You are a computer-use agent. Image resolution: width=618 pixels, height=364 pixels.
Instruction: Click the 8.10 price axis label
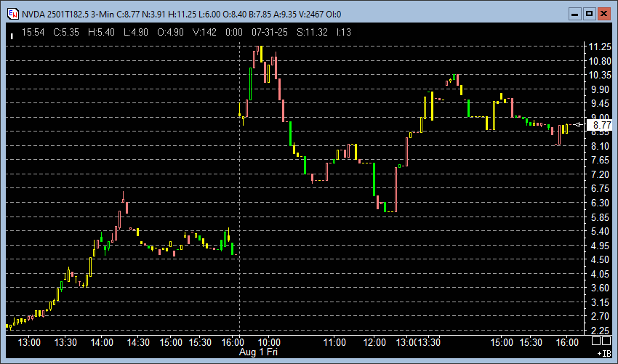[x=600, y=146]
